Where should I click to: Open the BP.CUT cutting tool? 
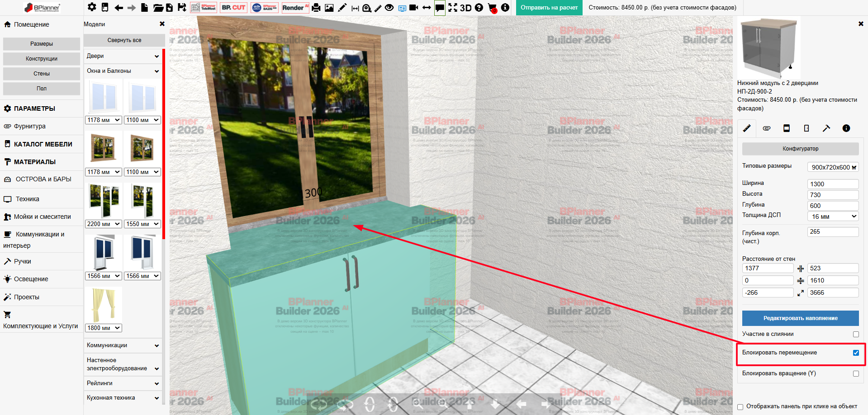pyautogui.click(x=233, y=8)
